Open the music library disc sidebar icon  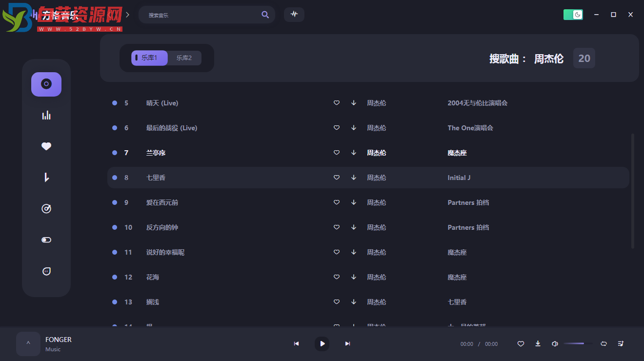[46, 84]
